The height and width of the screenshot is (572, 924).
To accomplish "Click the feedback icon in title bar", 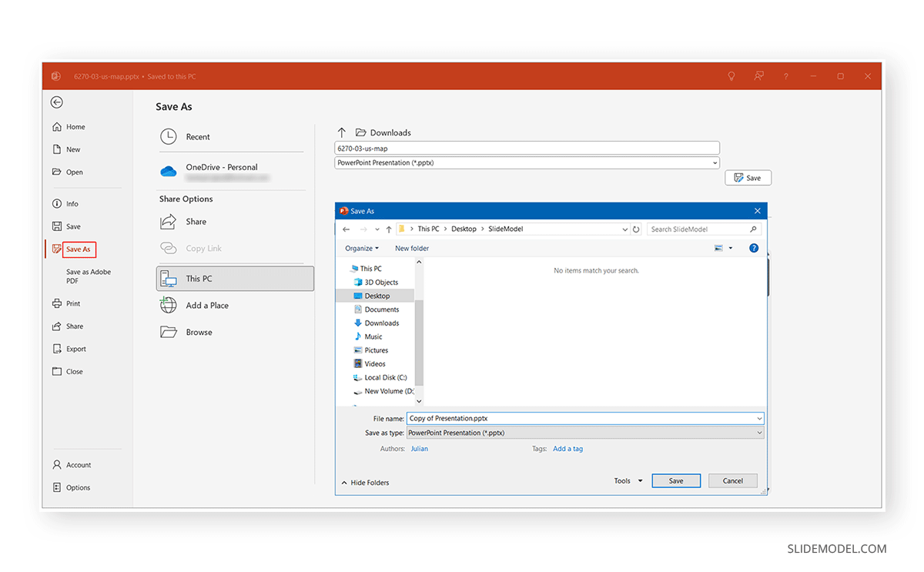I will point(759,76).
